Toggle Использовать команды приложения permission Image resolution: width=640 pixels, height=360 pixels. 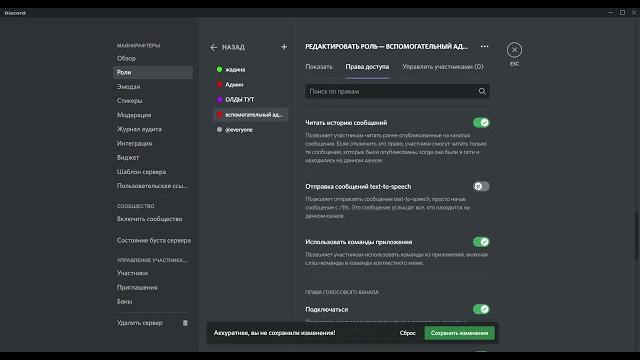tap(481, 242)
